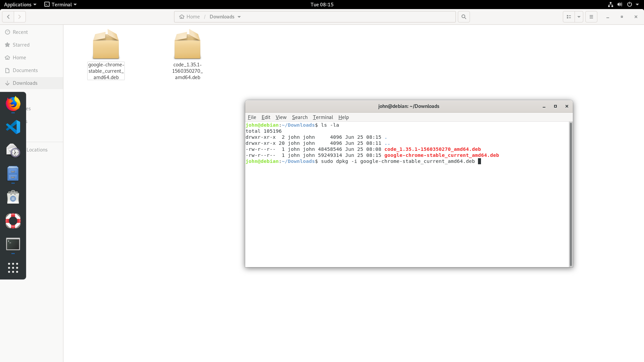
Task: Show all applications grid in dock
Action: pyautogui.click(x=13, y=267)
